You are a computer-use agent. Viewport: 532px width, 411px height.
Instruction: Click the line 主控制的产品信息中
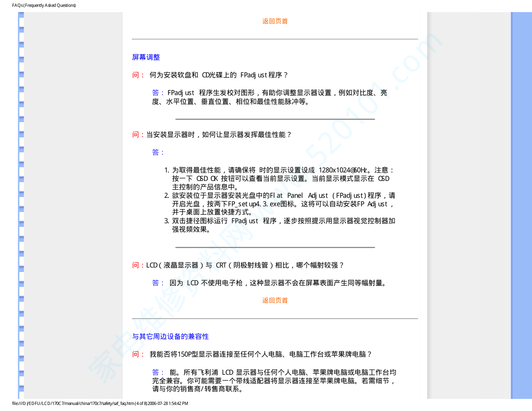tap(206, 187)
